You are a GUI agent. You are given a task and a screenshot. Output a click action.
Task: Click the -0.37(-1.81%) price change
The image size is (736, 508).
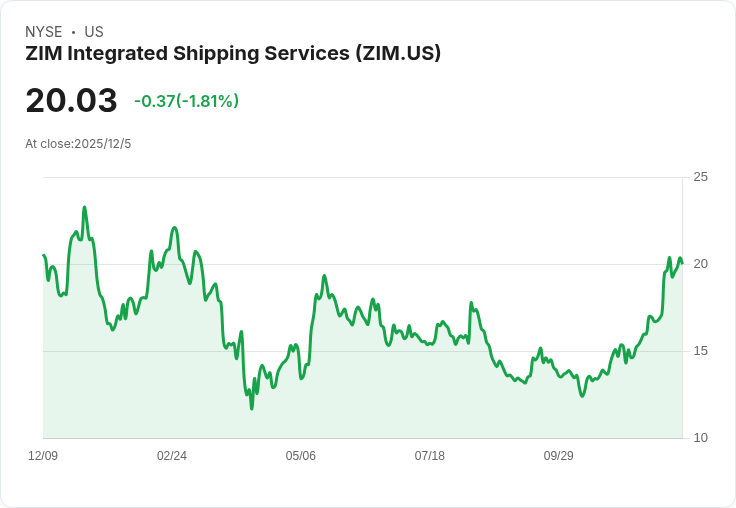point(186,101)
